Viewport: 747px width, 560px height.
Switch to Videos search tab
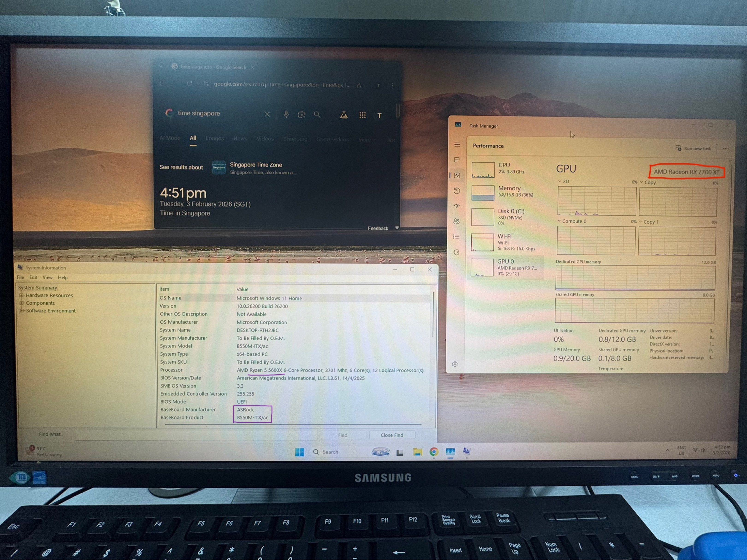[x=265, y=139]
